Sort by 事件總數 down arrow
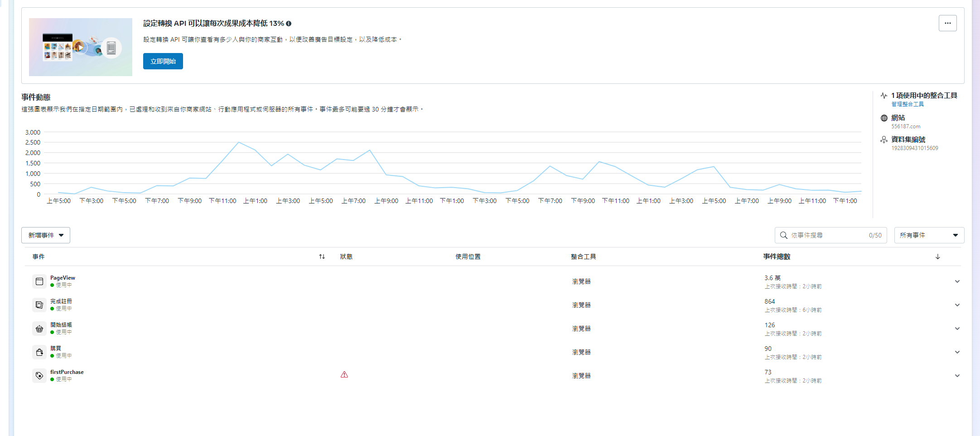980x436 pixels. point(937,257)
